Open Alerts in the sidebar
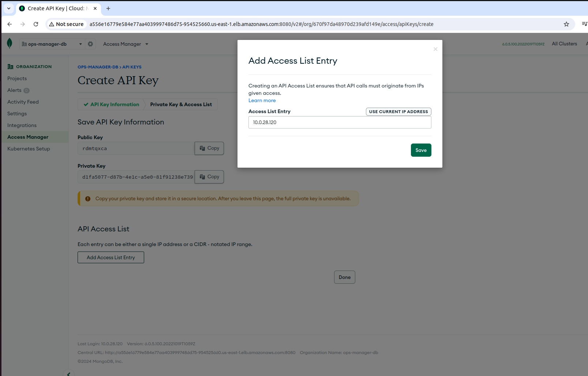Screen dimensions: 588x376 [14, 90]
